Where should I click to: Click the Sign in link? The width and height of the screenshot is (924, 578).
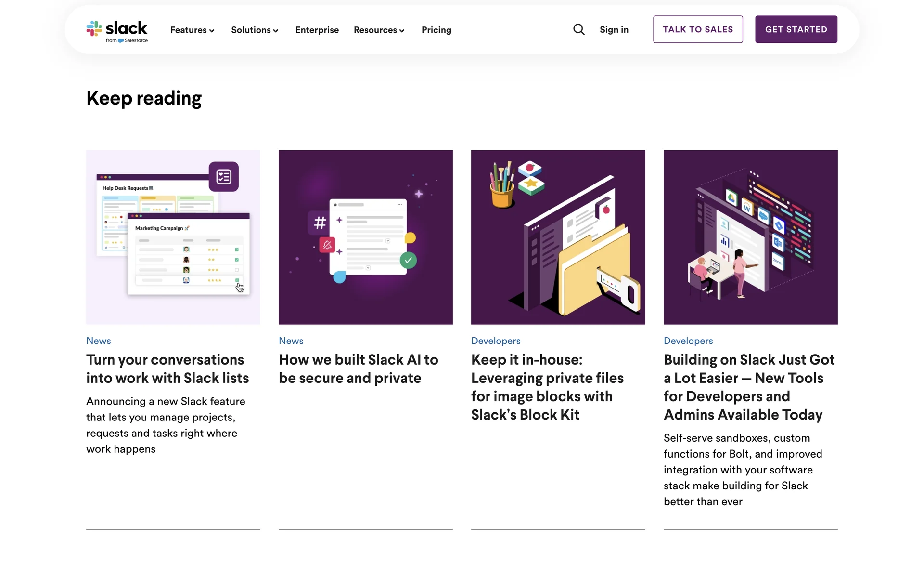(x=614, y=30)
